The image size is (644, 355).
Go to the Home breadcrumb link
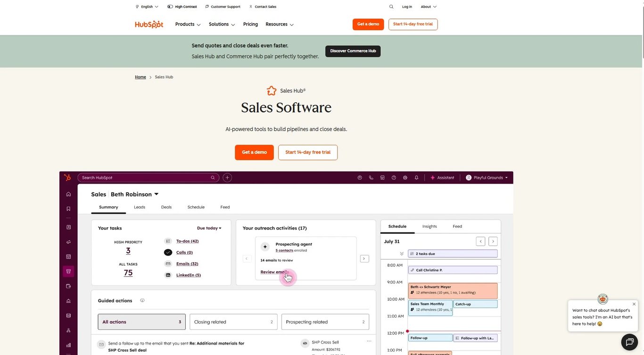tap(140, 77)
